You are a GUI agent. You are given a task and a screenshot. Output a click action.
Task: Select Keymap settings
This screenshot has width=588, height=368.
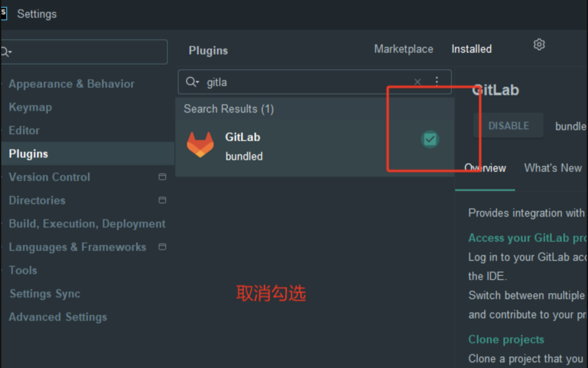tap(30, 107)
